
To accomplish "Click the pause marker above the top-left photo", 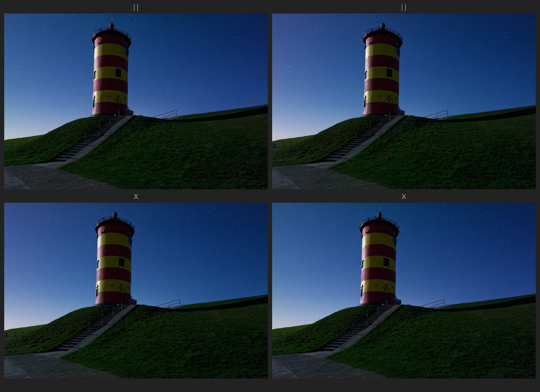I will point(136,7).
